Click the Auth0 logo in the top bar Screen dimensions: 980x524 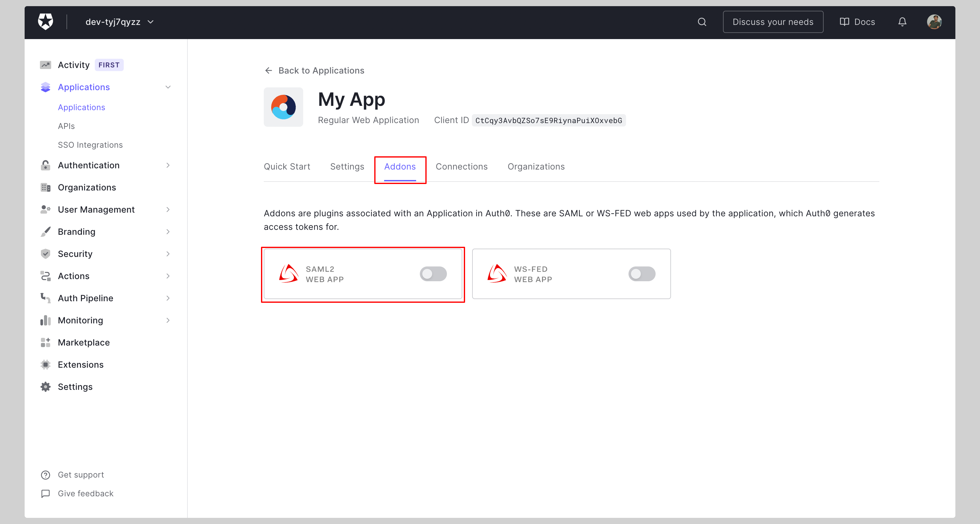pyautogui.click(x=45, y=22)
